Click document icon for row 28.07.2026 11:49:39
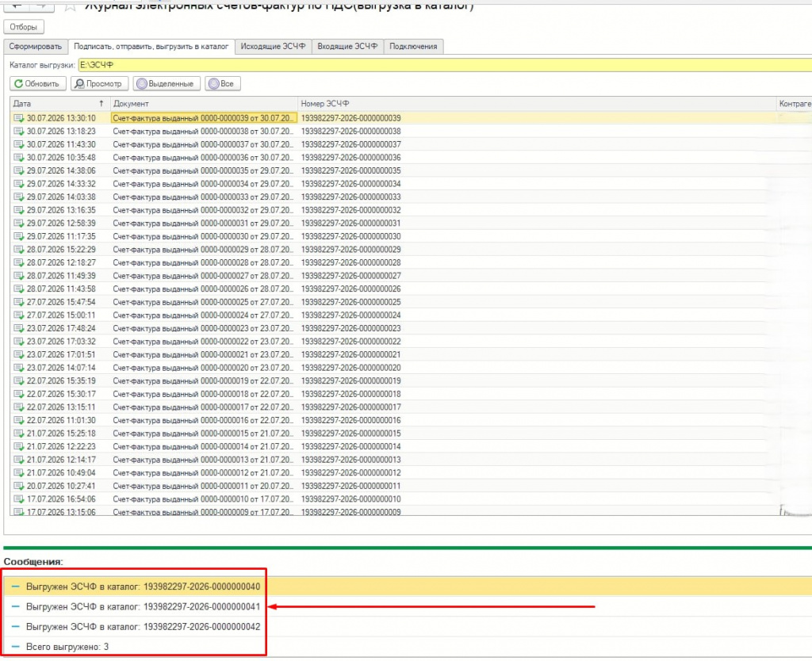The image size is (812, 661). click(x=19, y=276)
